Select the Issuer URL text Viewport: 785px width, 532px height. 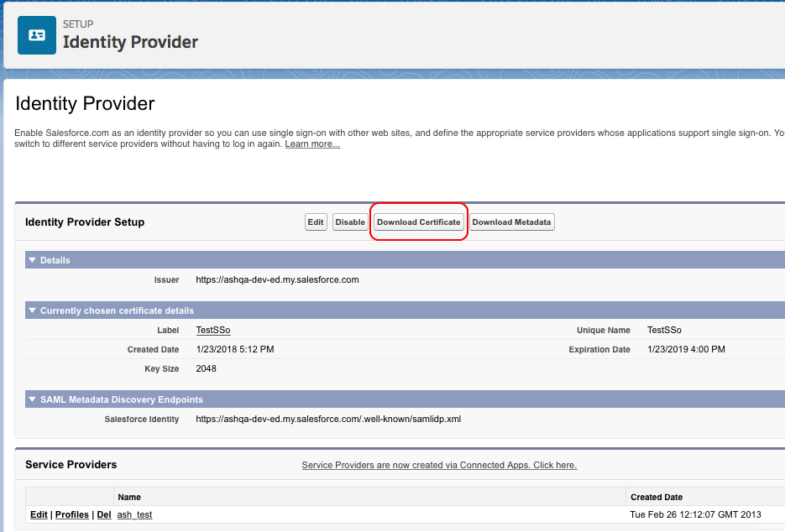coord(277,279)
